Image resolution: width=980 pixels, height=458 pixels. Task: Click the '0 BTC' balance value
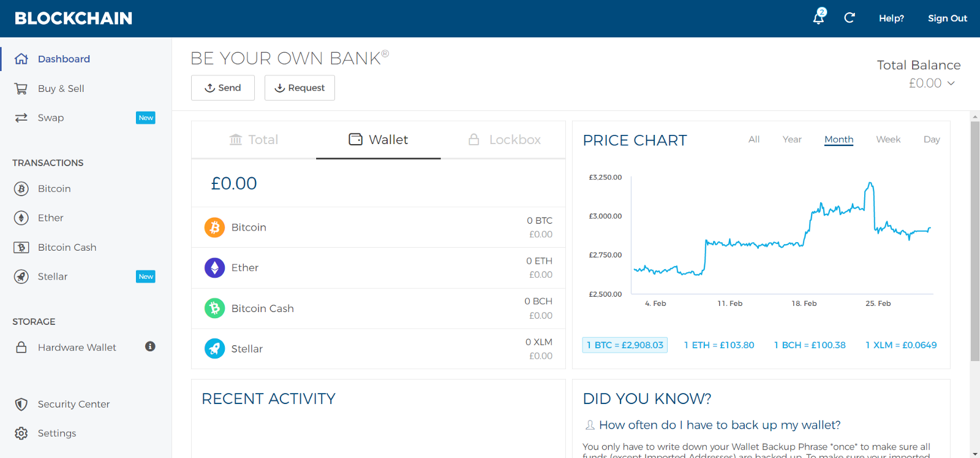click(540, 221)
